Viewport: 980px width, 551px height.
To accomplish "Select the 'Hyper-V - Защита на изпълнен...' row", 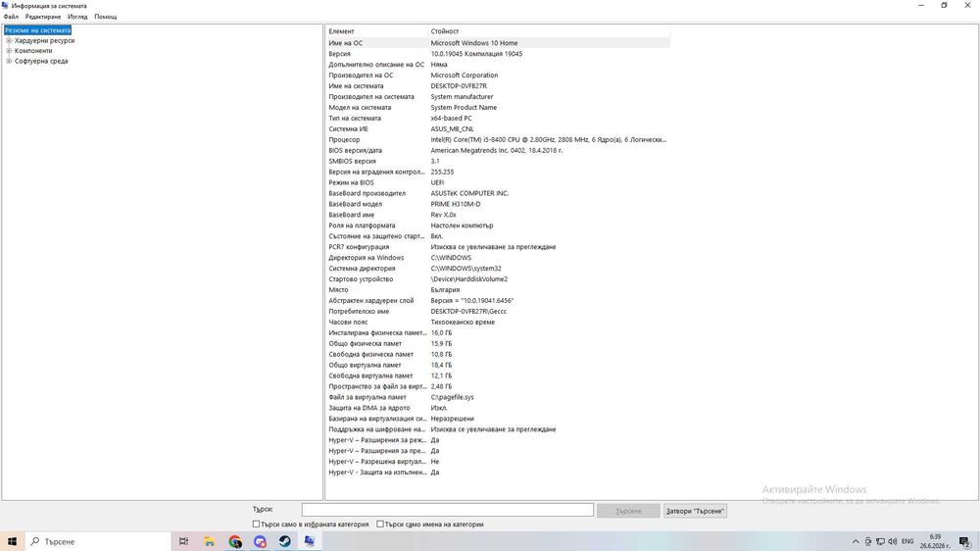I will (498, 473).
